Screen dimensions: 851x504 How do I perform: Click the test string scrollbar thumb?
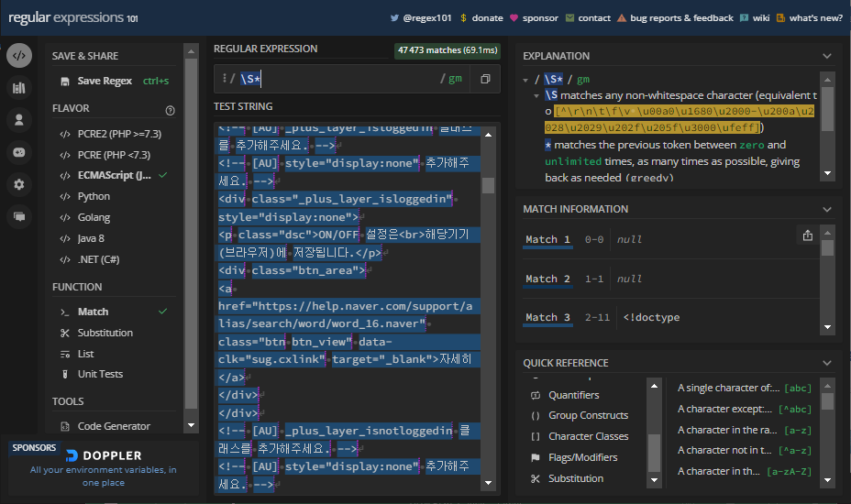point(488,185)
